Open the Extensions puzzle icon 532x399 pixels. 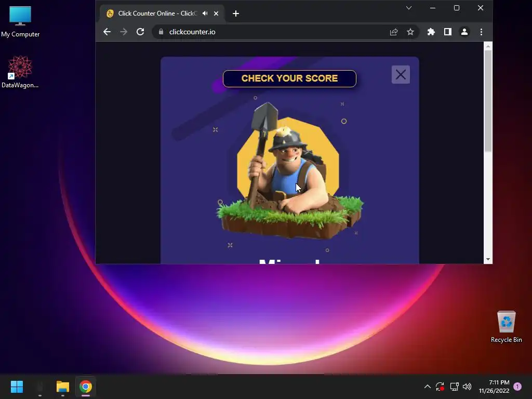pos(431,32)
